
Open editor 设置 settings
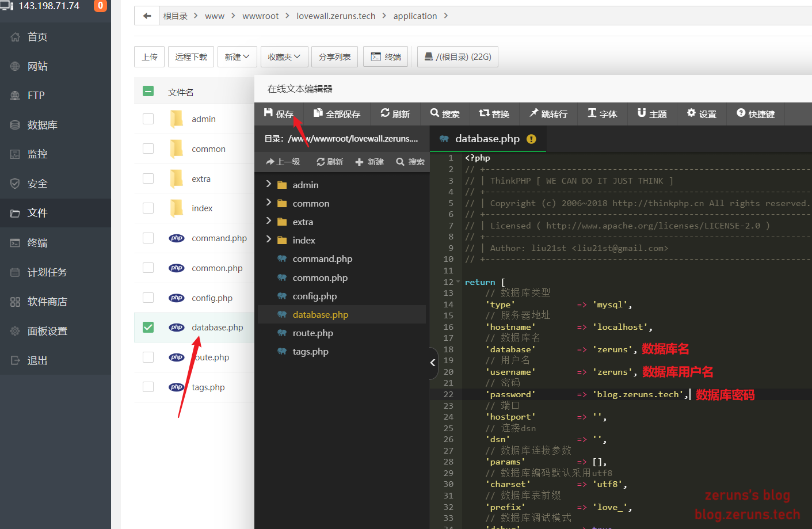click(702, 114)
